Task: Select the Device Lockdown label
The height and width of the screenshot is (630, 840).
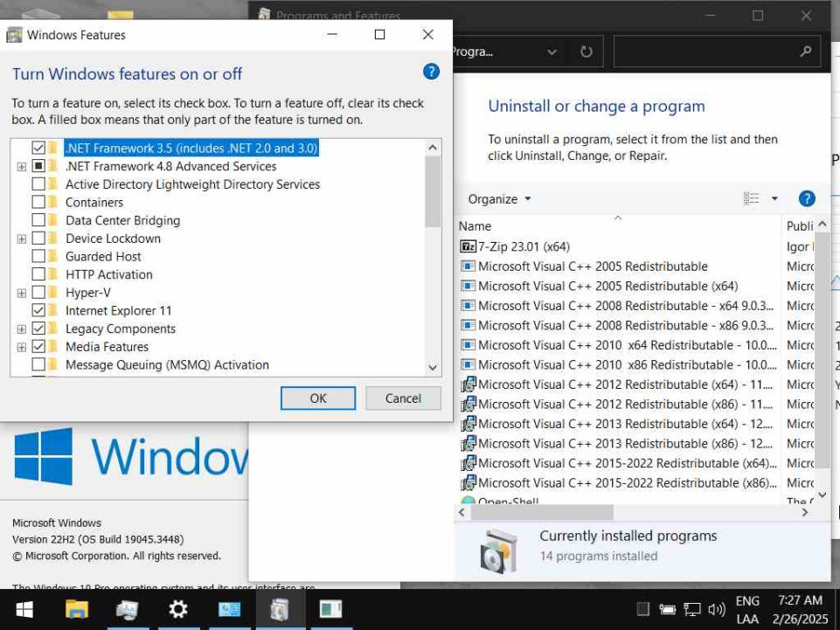Action: (x=113, y=239)
